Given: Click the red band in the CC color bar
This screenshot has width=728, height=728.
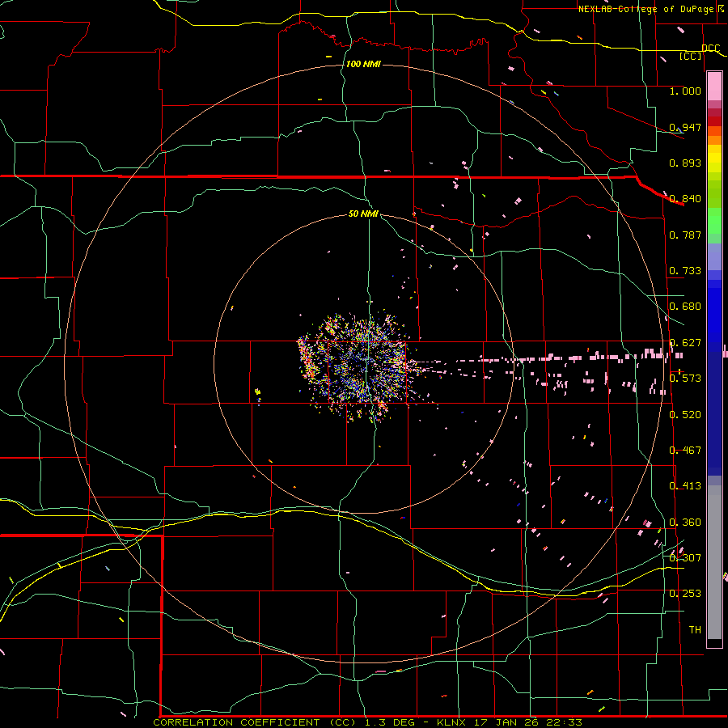Looking at the screenshot, I should tap(714, 121).
